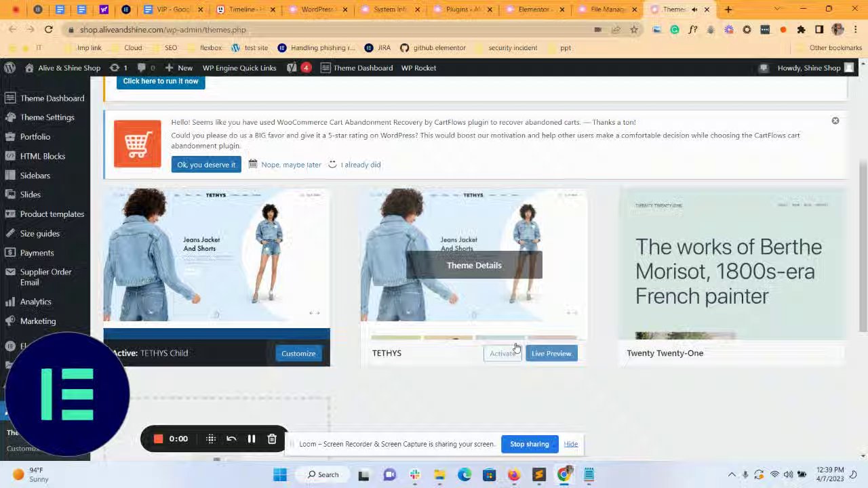Pause the Loom recording
Image resolution: width=868 pixels, height=488 pixels.
[252, 439]
